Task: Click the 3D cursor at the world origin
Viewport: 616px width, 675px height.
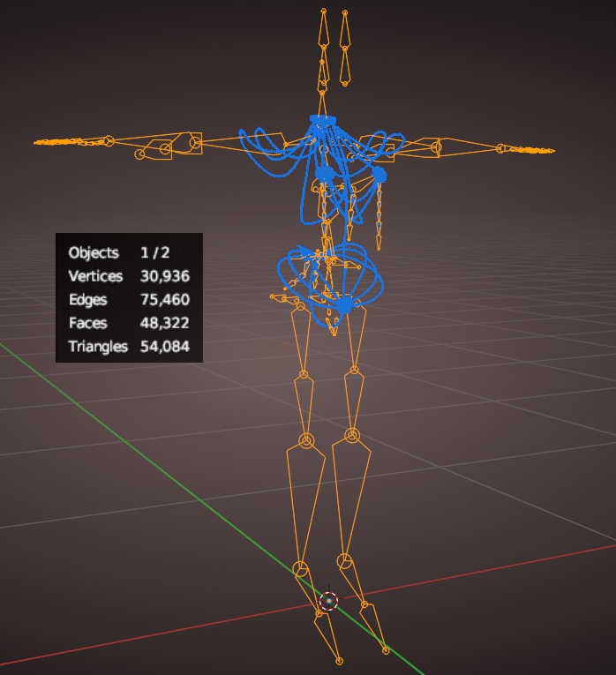Action: click(329, 601)
